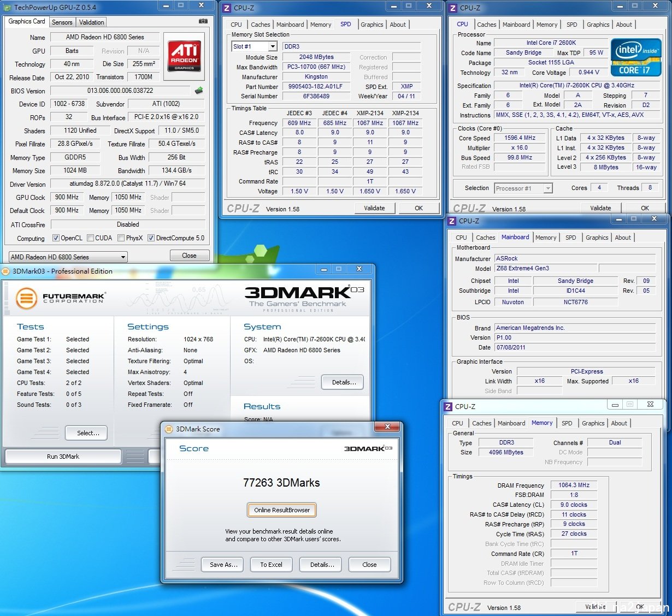Export the score with To Excel
Screen dimensions: 672x616
pyautogui.click(x=271, y=565)
